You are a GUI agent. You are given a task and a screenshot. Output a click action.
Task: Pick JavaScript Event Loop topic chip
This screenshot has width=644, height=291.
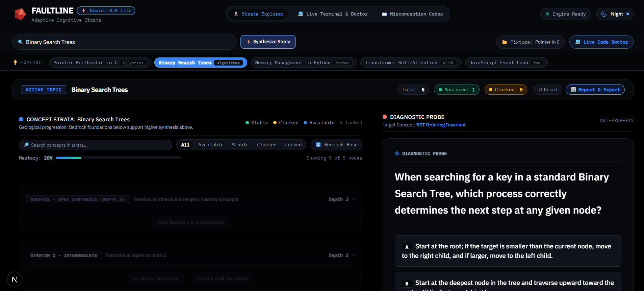[506, 63]
